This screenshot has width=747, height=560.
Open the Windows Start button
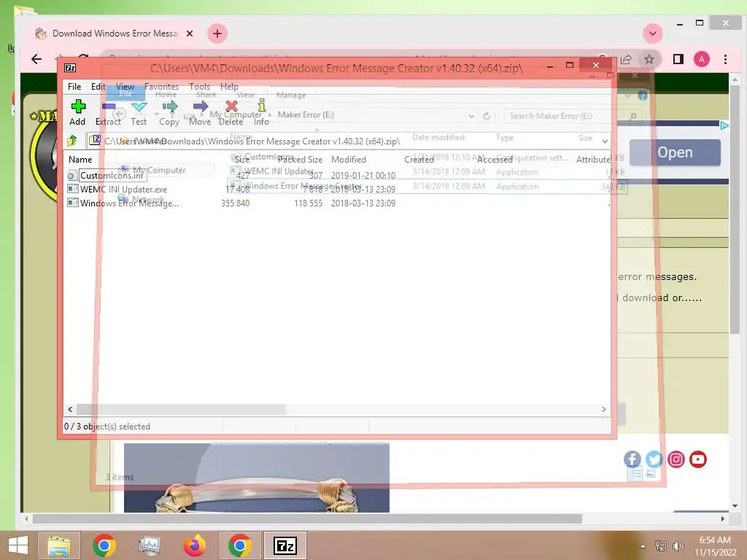pyautogui.click(x=18, y=545)
